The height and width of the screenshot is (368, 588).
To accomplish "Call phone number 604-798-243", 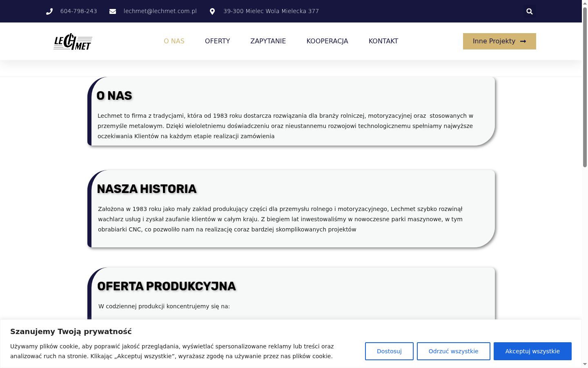I will click(79, 11).
